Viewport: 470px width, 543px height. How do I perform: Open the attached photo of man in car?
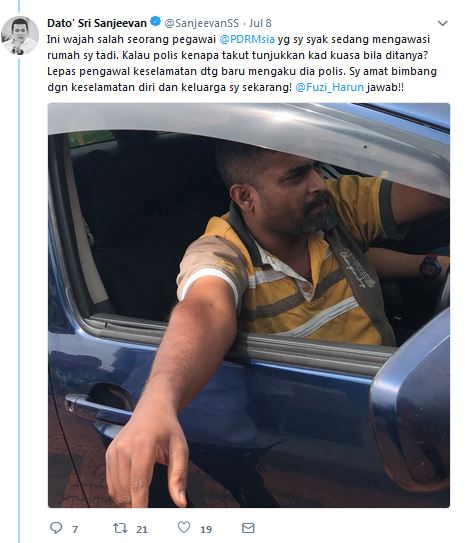(x=249, y=305)
